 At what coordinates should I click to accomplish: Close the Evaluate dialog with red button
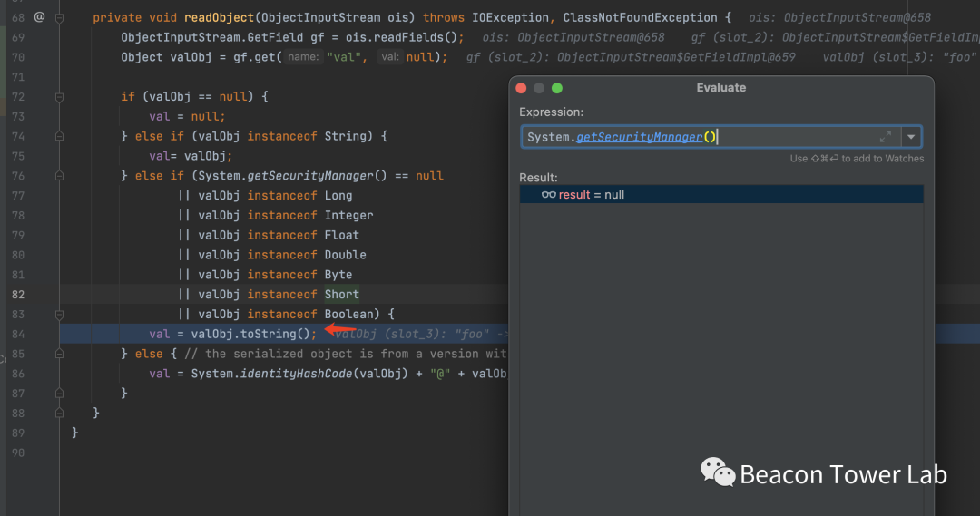click(x=521, y=88)
